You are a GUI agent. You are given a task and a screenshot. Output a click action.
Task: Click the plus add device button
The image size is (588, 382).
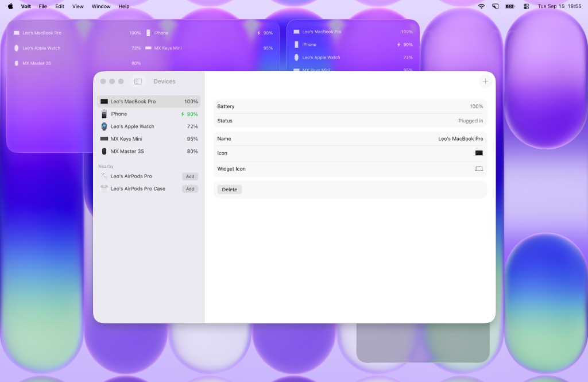coord(485,82)
